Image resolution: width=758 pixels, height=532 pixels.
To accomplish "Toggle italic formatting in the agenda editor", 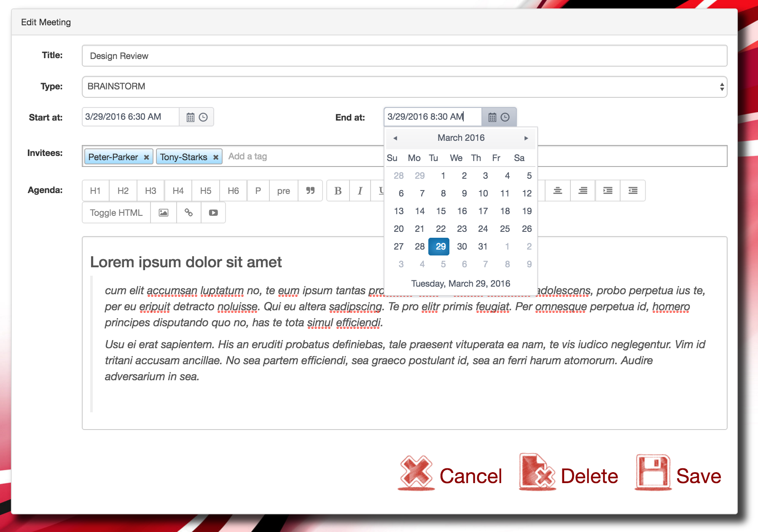I will point(360,191).
